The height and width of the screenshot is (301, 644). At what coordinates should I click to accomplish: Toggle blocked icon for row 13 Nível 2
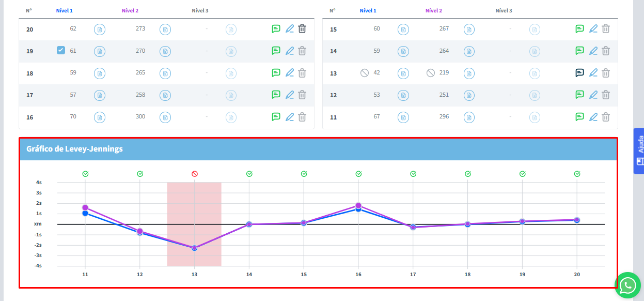click(431, 73)
